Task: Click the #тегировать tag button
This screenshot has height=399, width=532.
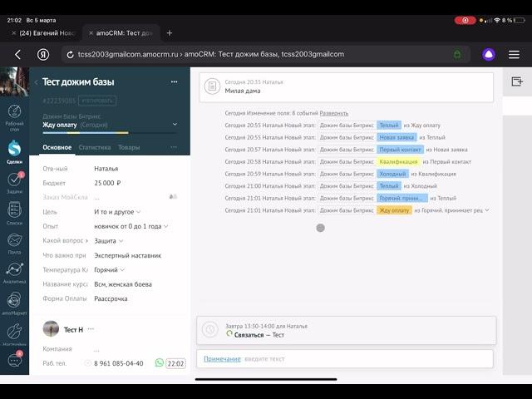Action: point(97,101)
